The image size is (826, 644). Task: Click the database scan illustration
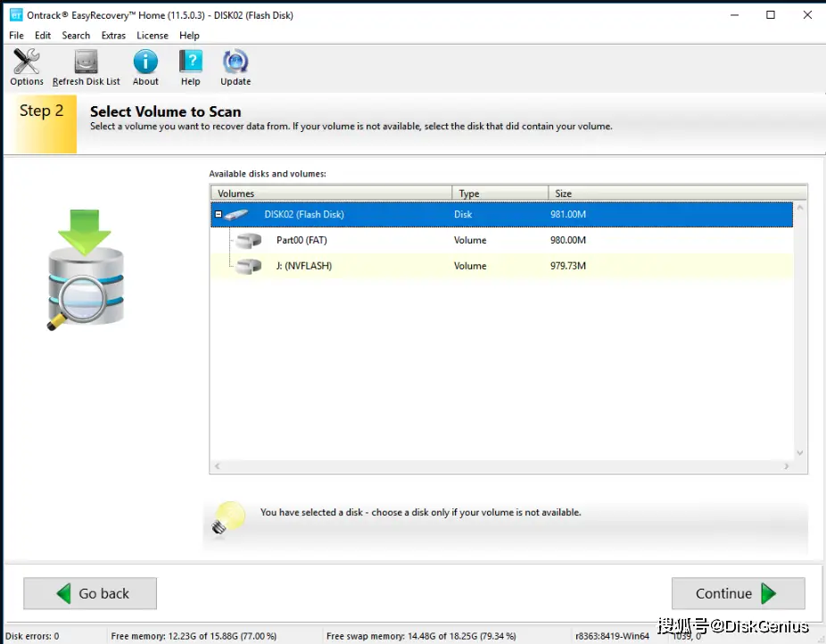click(86, 269)
